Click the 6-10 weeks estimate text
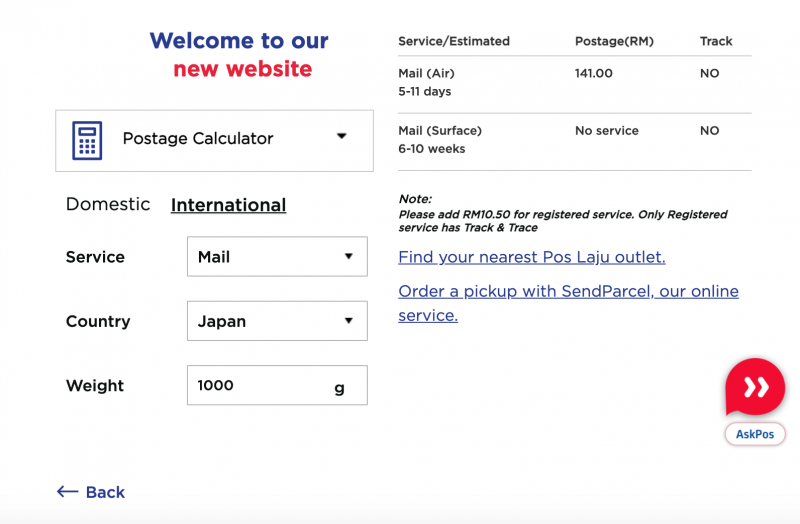 pos(432,148)
